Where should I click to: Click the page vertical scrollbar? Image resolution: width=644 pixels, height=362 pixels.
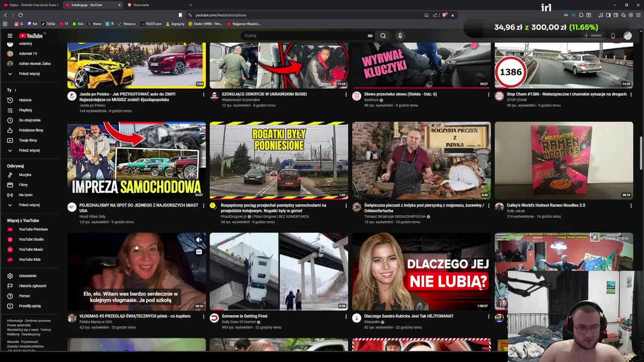(x=640, y=153)
